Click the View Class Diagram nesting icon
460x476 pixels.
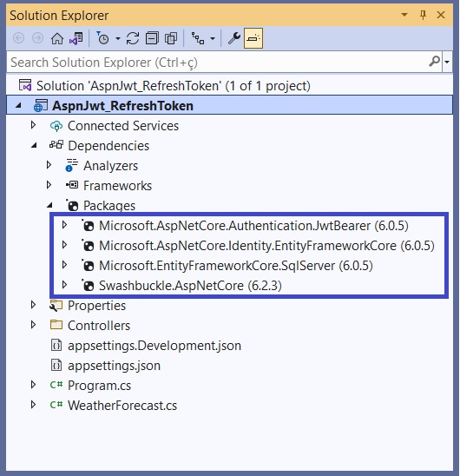point(198,38)
